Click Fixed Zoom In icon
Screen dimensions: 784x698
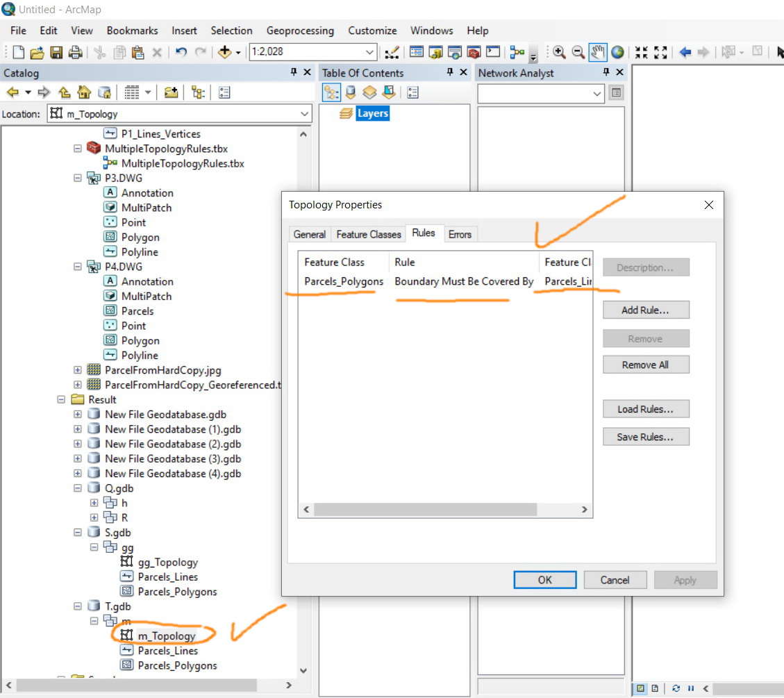(x=641, y=52)
